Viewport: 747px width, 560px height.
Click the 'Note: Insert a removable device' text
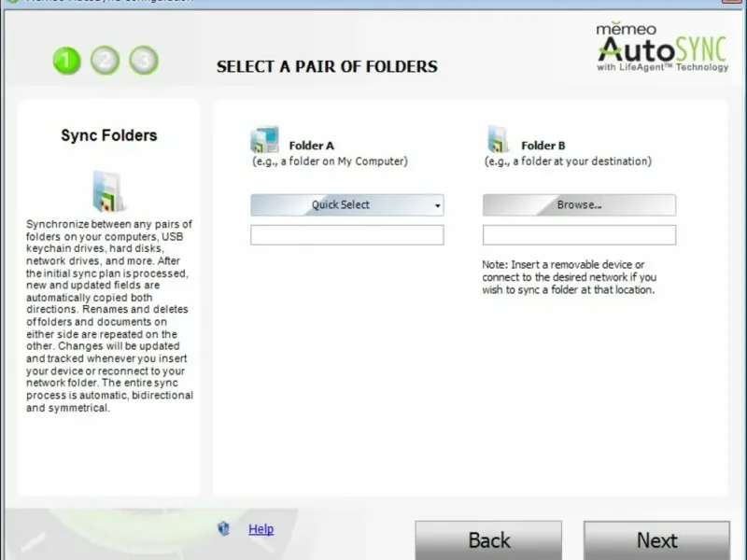570,277
